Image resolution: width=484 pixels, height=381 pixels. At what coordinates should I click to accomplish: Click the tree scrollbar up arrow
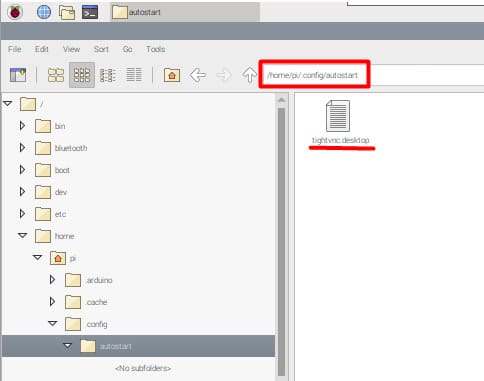coord(281,100)
